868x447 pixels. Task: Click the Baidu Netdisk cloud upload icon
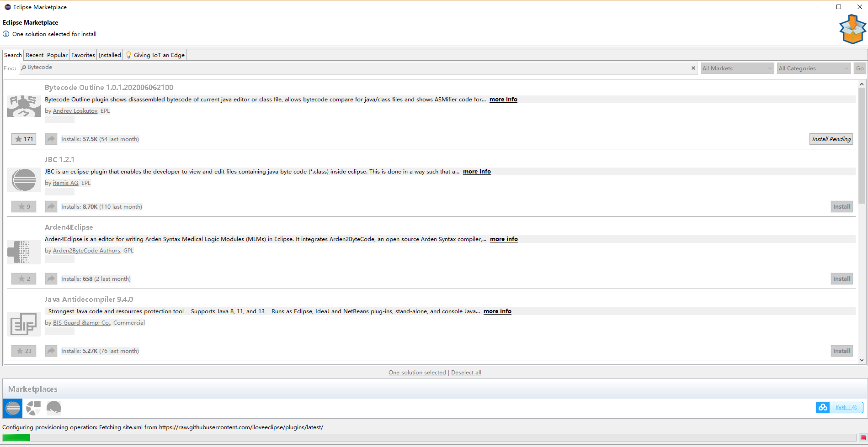pyautogui.click(x=823, y=407)
